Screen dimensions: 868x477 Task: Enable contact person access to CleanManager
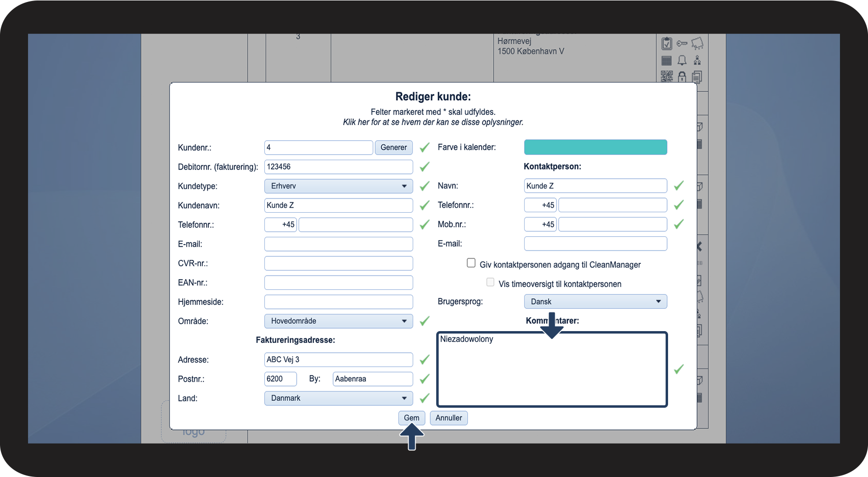pyautogui.click(x=471, y=263)
